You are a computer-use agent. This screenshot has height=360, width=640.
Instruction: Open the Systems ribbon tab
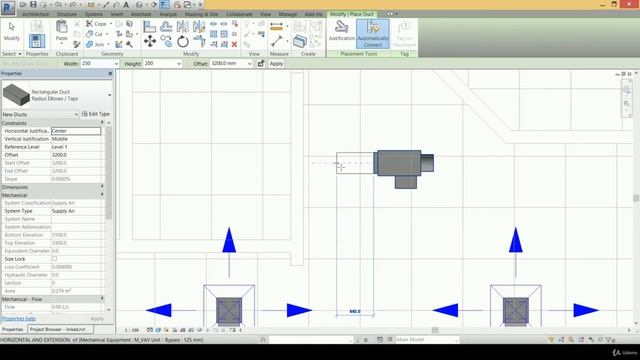coord(94,14)
